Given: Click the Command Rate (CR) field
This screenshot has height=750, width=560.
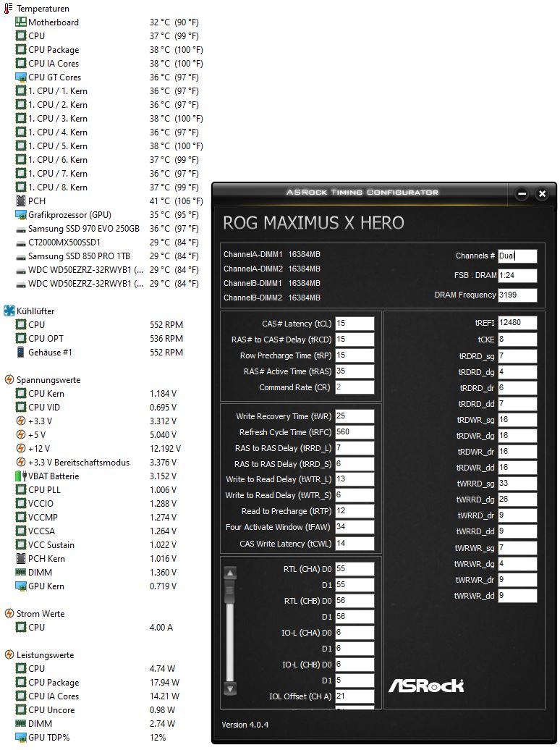Looking at the screenshot, I should 355,387.
